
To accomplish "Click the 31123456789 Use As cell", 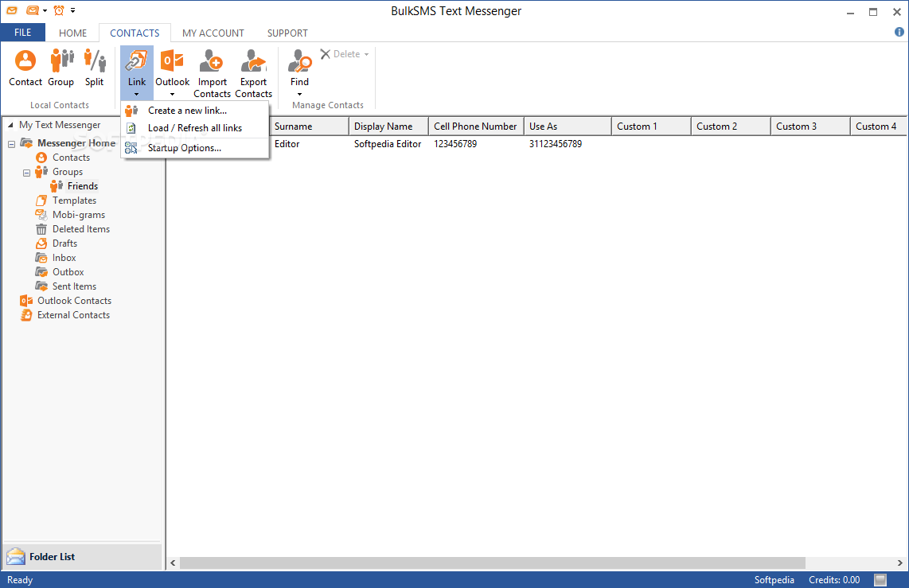I will [556, 144].
